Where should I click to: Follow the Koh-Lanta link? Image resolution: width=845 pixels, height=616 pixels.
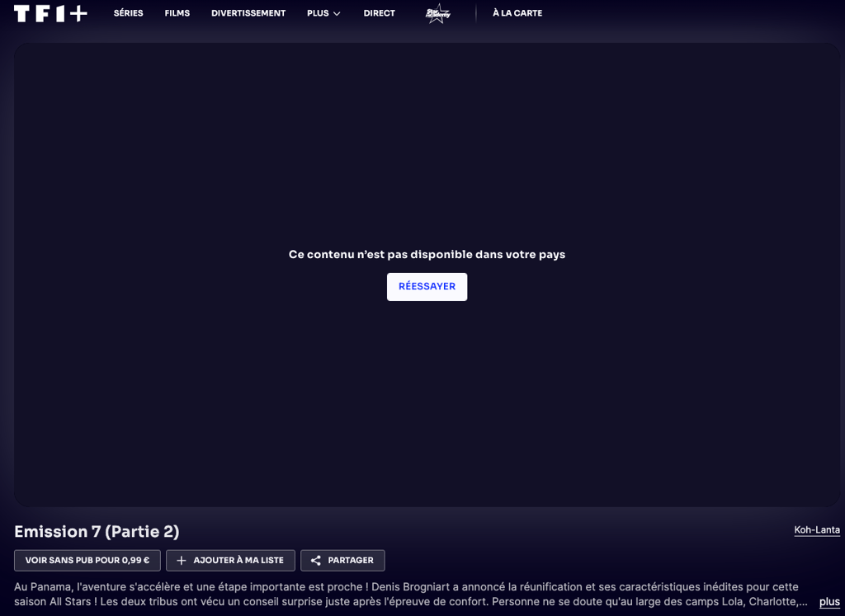pos(817,530)
